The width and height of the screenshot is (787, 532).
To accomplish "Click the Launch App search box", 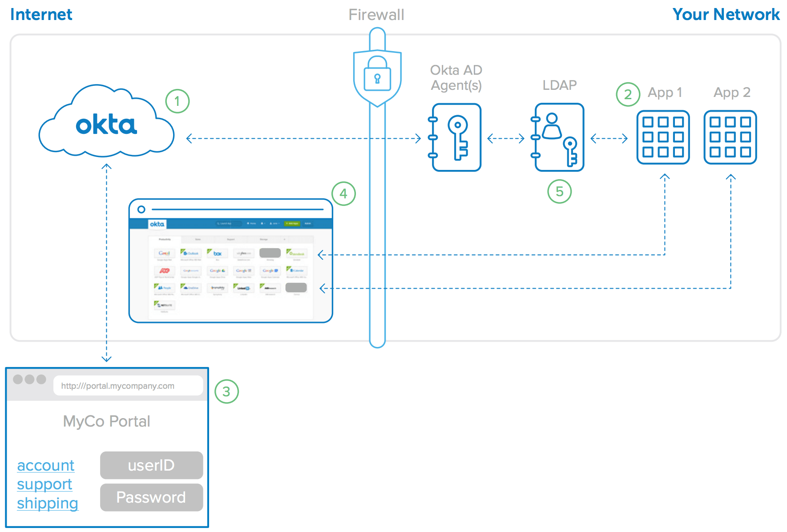I will pos(229,223).
